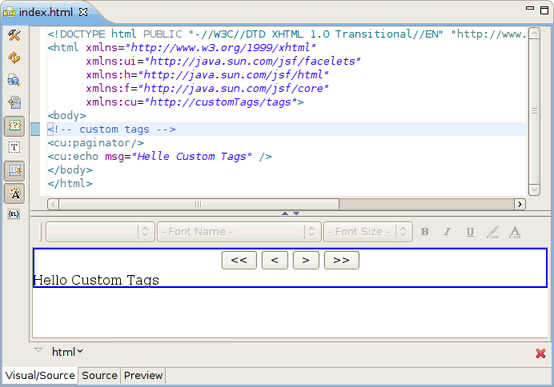Click the Underline formatting button

(470, 232)
